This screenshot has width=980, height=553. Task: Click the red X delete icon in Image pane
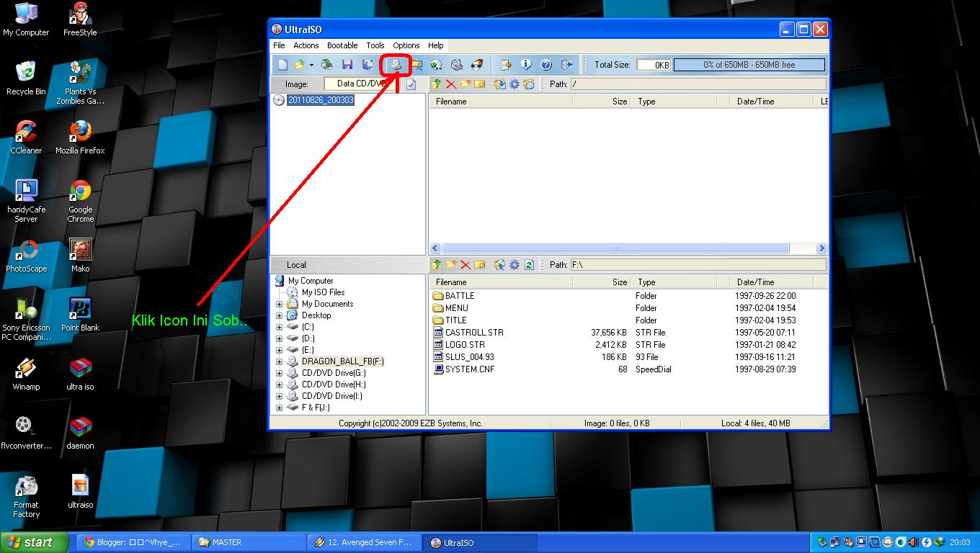click(451, 84)
